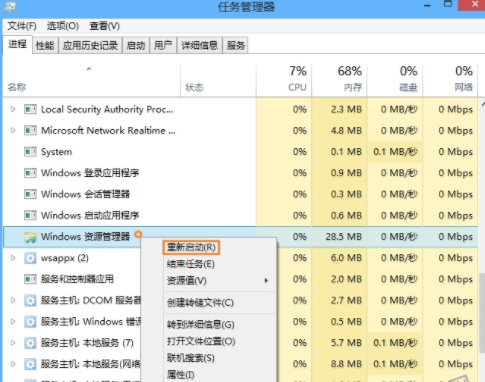Choose 重新启动(R) in the context menu

[191, 248]
